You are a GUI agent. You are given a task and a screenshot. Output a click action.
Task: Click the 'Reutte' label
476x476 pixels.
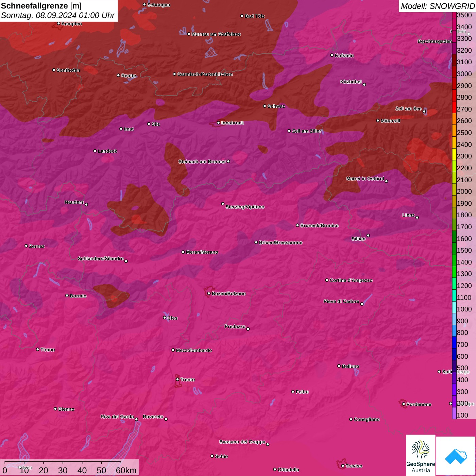click(x=129, y=75)
